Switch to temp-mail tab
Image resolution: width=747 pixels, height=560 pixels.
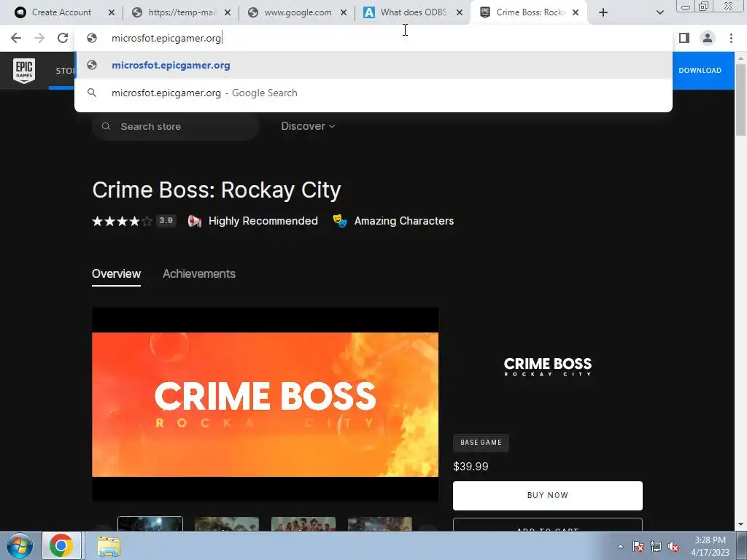tap(182, 12)
